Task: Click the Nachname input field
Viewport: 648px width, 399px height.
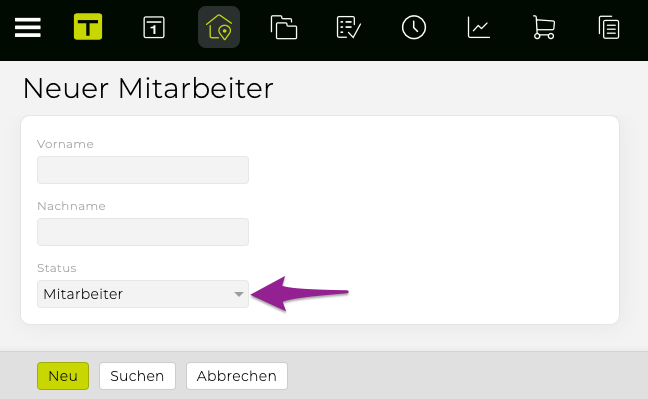Action: (143, 232)
